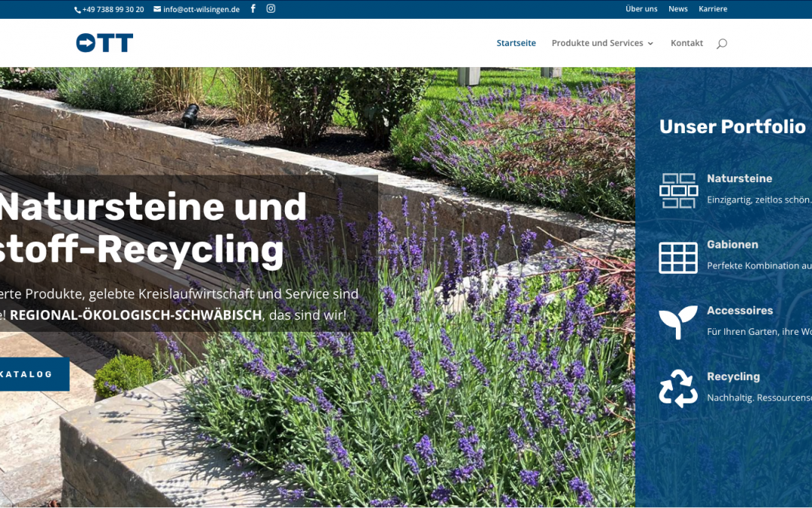Open the Karriere link
The width and height of the screenshot is (812, 508).
(713, 9)
